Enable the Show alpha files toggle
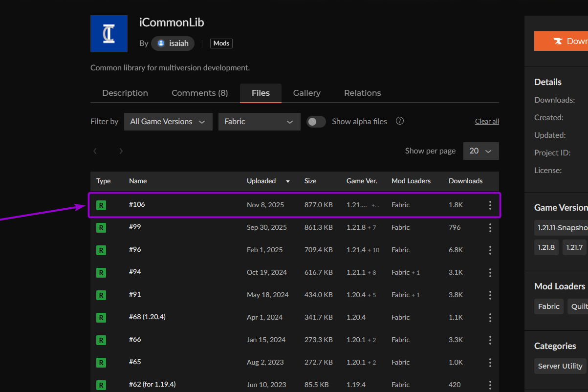This screenshot has width=588, height=392. [x=316, y=122]
